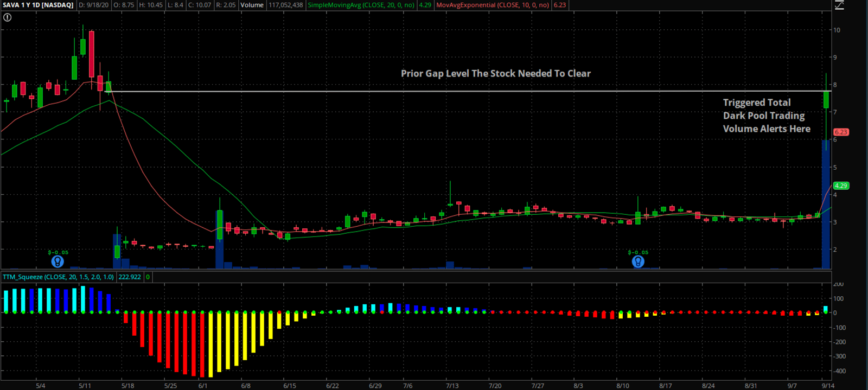Click the 6/1 date on the time axis
The width and height of the screenshot is (868, 390).
point(203,386)
